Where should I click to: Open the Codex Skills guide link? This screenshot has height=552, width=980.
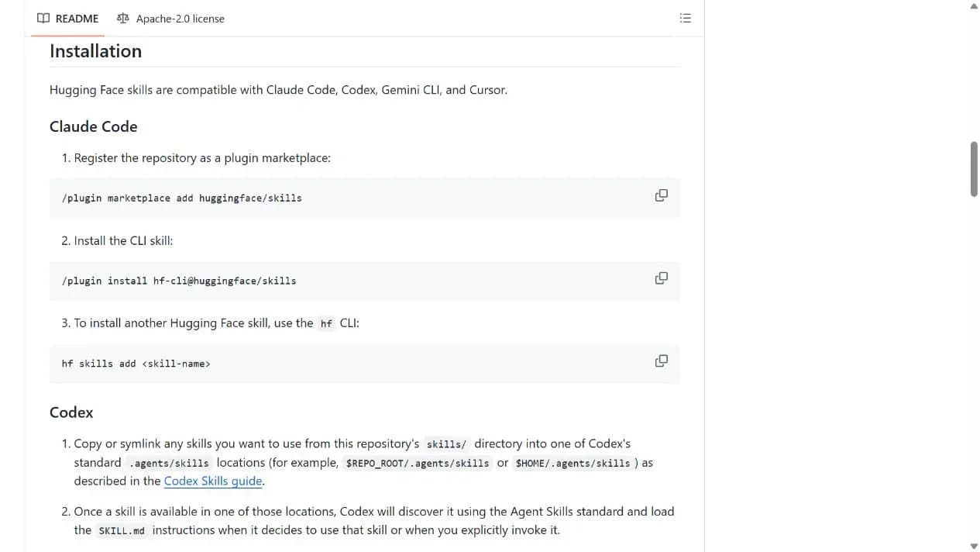213,481
